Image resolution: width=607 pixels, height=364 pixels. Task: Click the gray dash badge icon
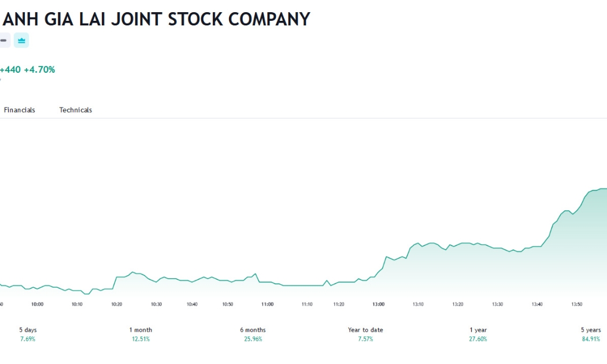pos(4,40)
